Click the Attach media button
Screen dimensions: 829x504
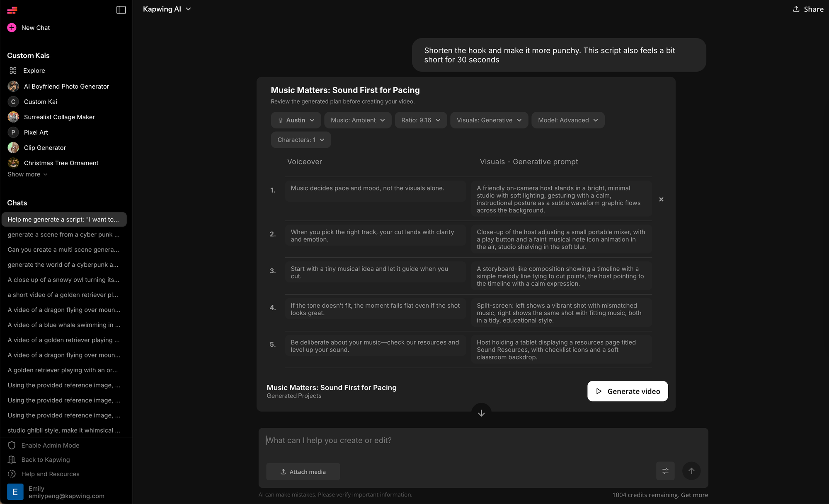(x=303, y=472)
